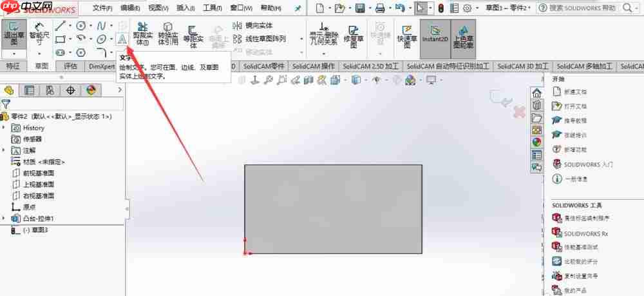Switch to SolidCAM 2.5D 加工 tab
This screenshot has width=644, height=296.
371,66
